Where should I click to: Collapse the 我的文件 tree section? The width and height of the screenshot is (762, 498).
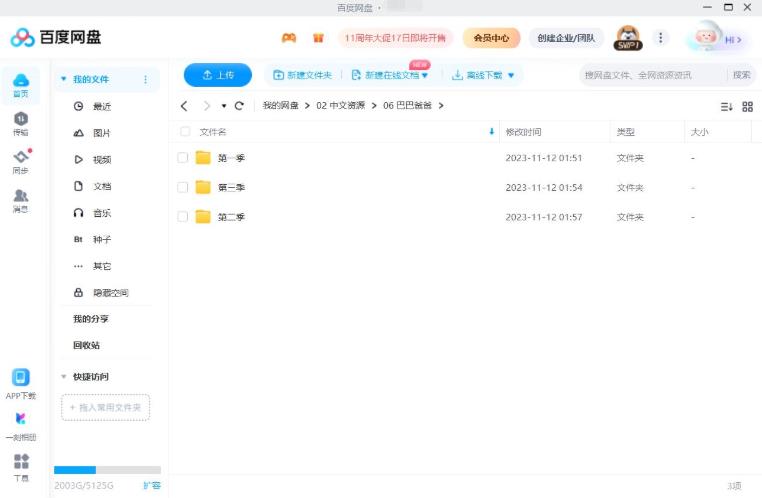pyautogui.click(x=63, y=79)
